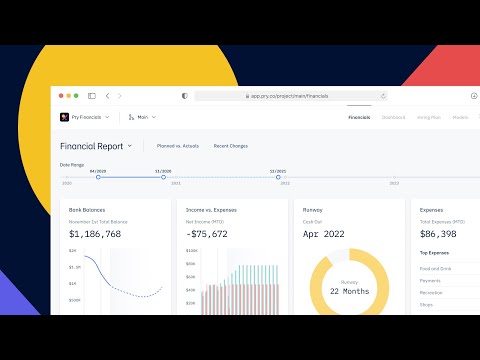This screenshot has width=480, height=360.
Task: Select the 11/2020 date range handle
Action: [163, 177]
